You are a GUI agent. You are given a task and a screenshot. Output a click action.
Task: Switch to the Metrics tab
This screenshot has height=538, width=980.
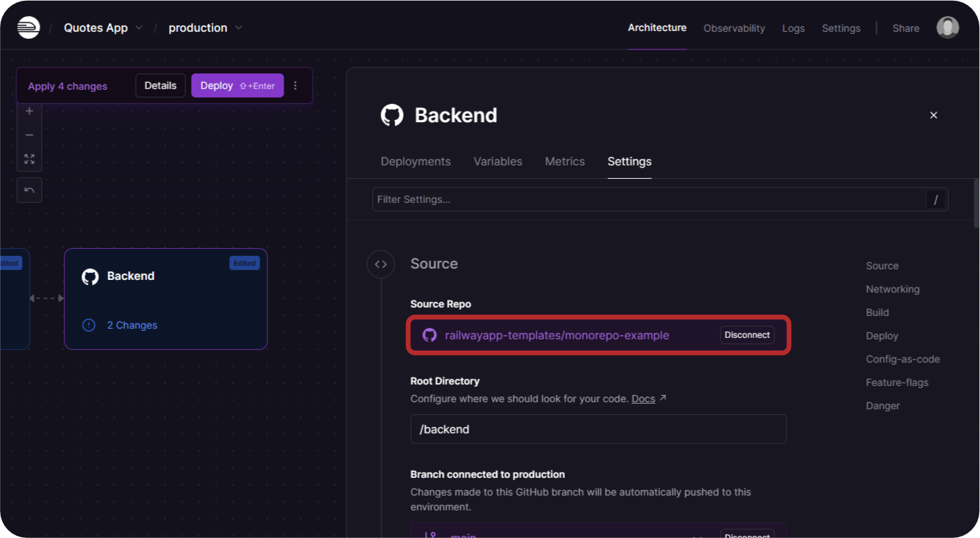coord(565,161)
